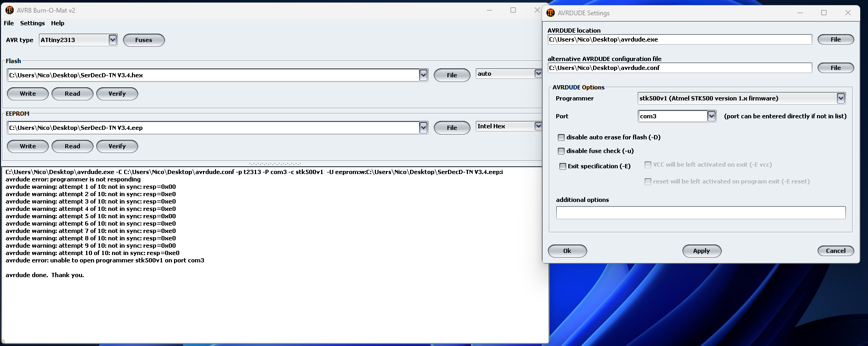The height and width of the screenshot is (346, 868).
Task: Click the avrdude command line at log top
Action: (x=254, y=172)
